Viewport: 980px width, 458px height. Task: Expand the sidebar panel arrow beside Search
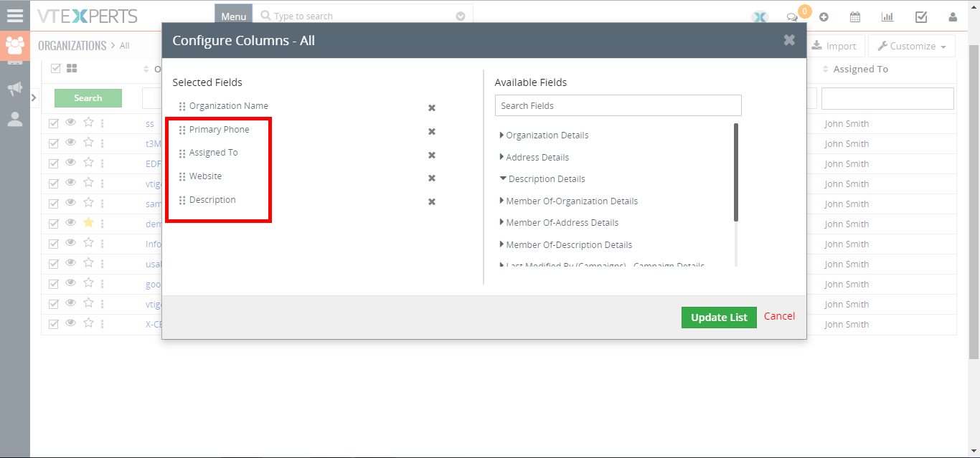click(34, 97)
